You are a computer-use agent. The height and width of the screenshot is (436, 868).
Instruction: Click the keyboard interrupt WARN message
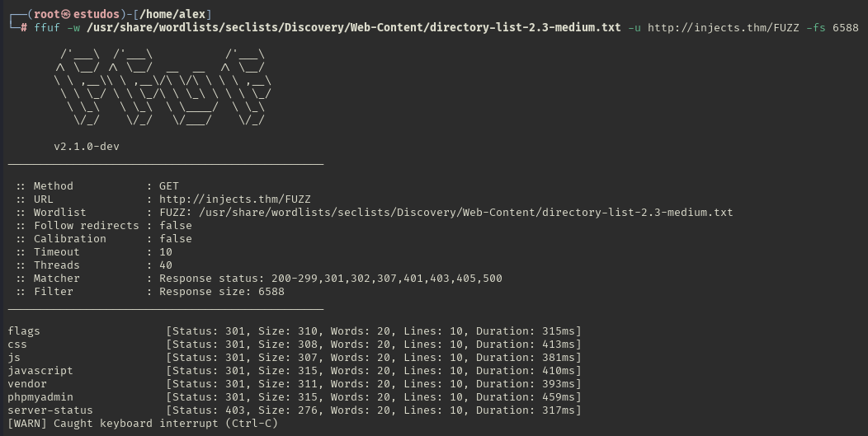[142, 424]
